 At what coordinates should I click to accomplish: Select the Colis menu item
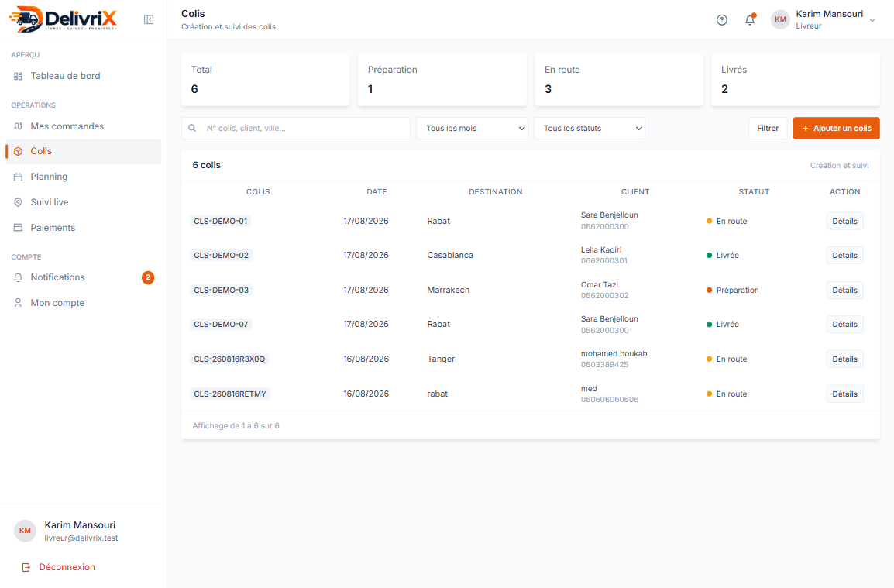click(83, 151)
